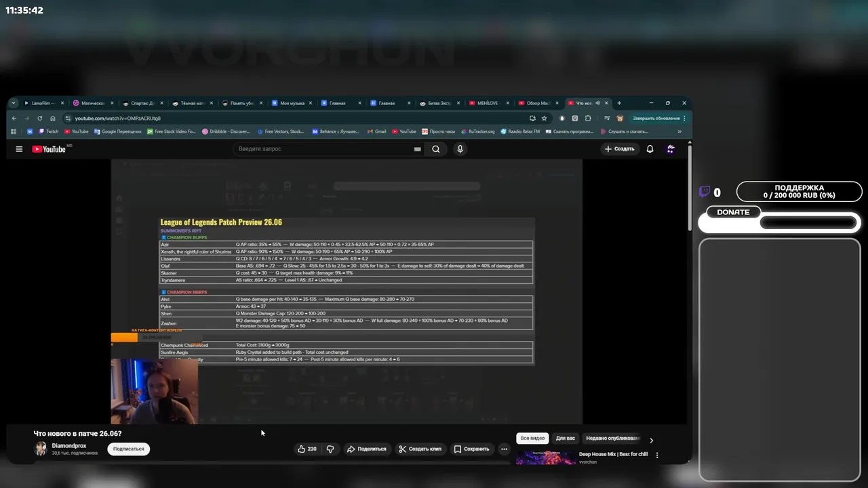Select the Все видео filter chip
Viewport: 868px width, 488px height.
[532, 439]
